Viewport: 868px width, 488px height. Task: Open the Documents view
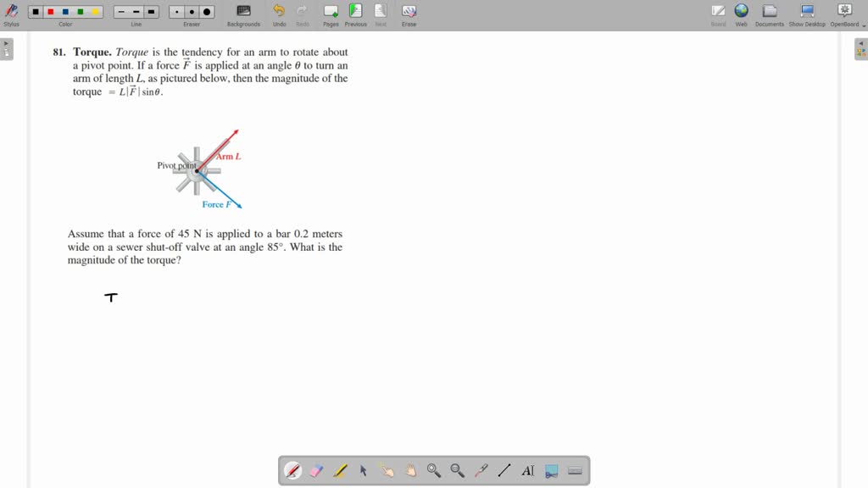[x=769, y=14]
